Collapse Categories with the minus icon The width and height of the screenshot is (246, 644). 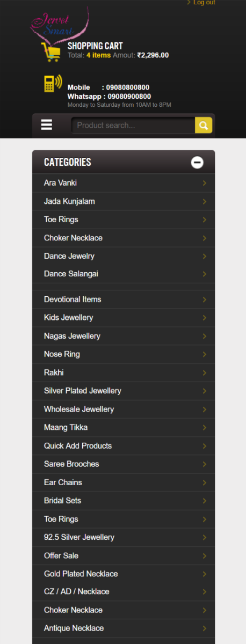point(198,162)
